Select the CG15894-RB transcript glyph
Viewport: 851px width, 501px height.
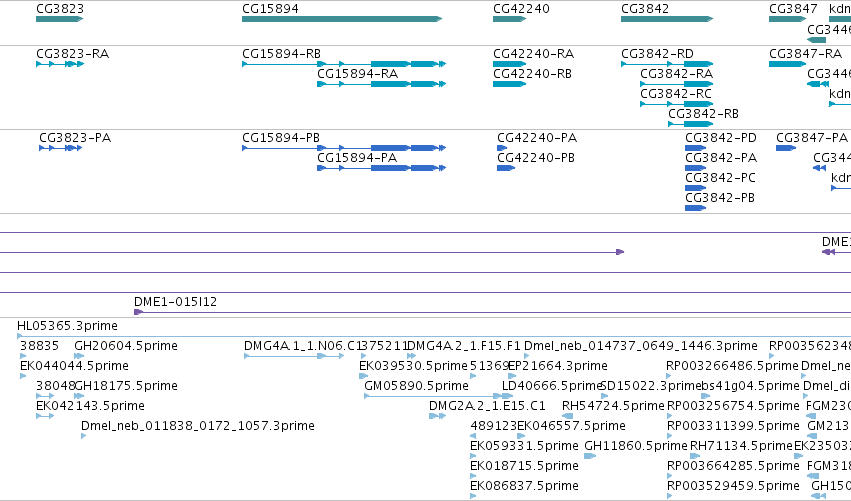[344, 64]
